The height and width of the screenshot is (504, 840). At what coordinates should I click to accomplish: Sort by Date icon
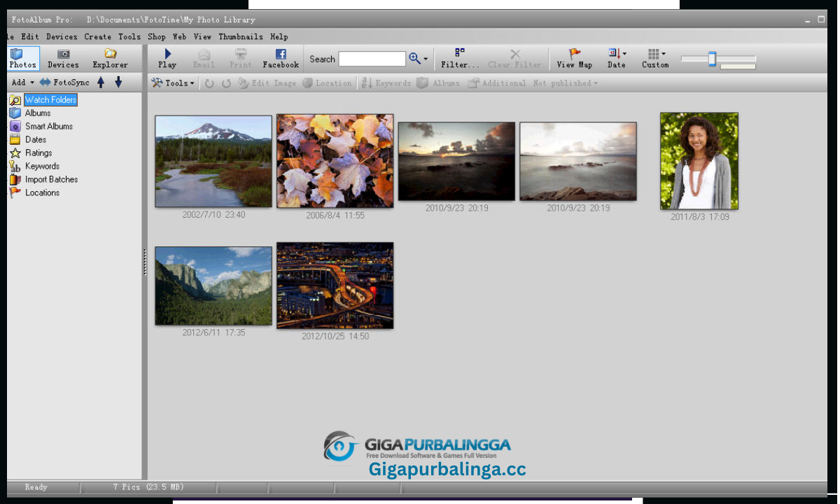click(x=614, y=53)
